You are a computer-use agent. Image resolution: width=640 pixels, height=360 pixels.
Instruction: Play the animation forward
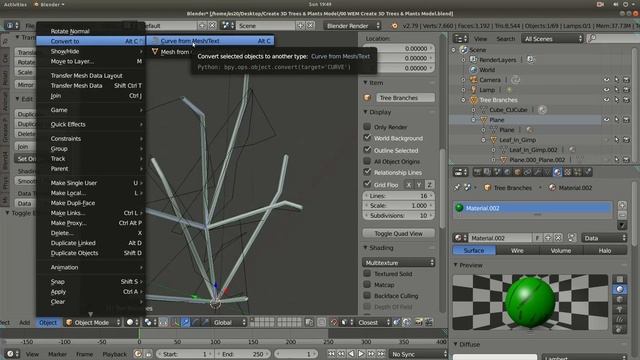361,354
